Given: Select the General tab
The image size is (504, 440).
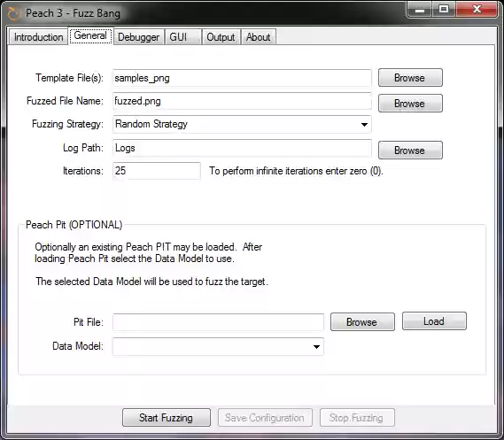Looking at the screenshot, I should coord(90,35).
